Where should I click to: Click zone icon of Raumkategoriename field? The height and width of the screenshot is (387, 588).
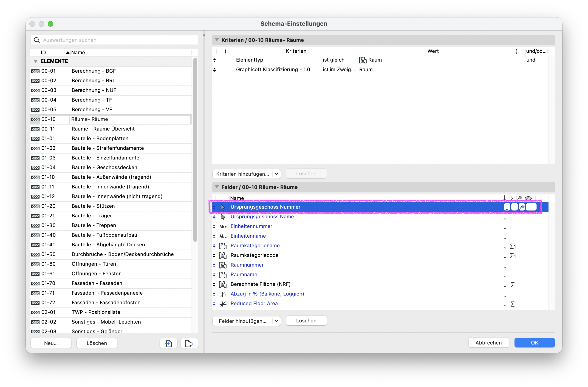(223, 246)
